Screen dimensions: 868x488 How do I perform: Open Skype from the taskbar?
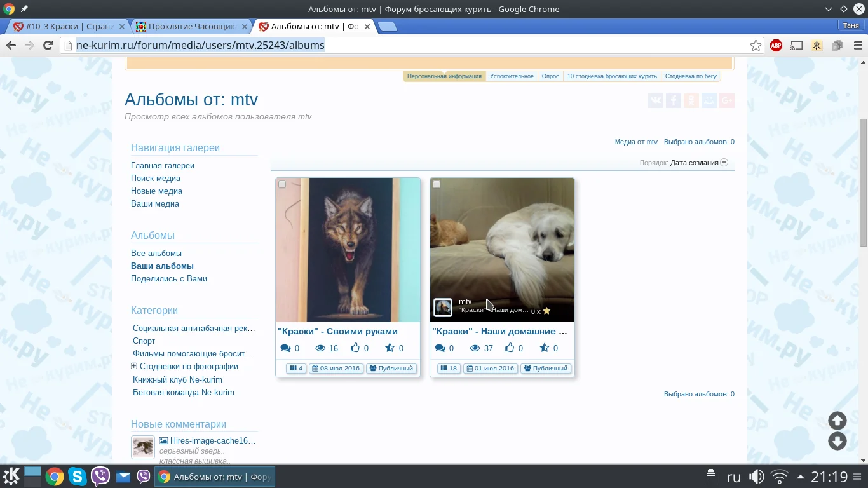click(77, 477)
